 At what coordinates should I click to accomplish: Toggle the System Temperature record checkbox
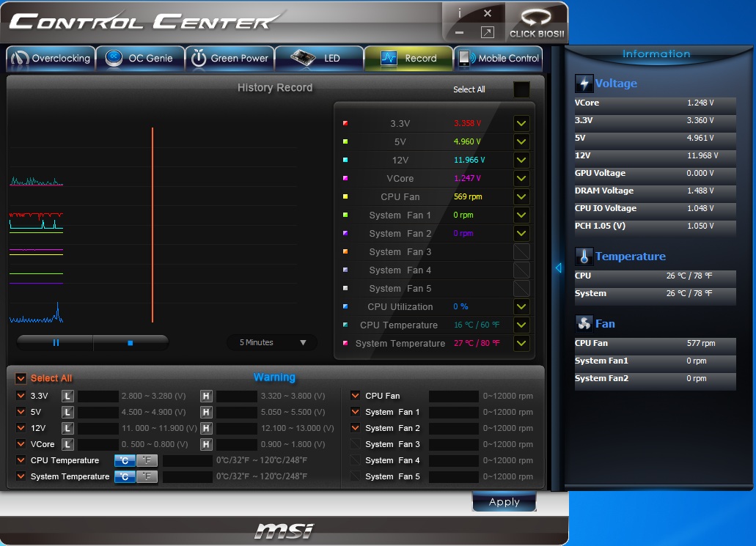[521, 343]
